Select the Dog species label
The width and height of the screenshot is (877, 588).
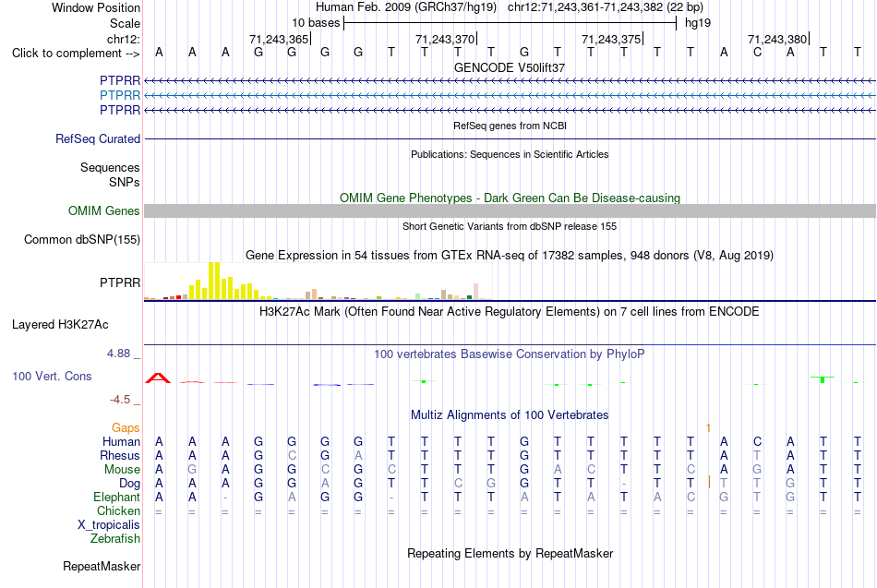coord(129,484)
